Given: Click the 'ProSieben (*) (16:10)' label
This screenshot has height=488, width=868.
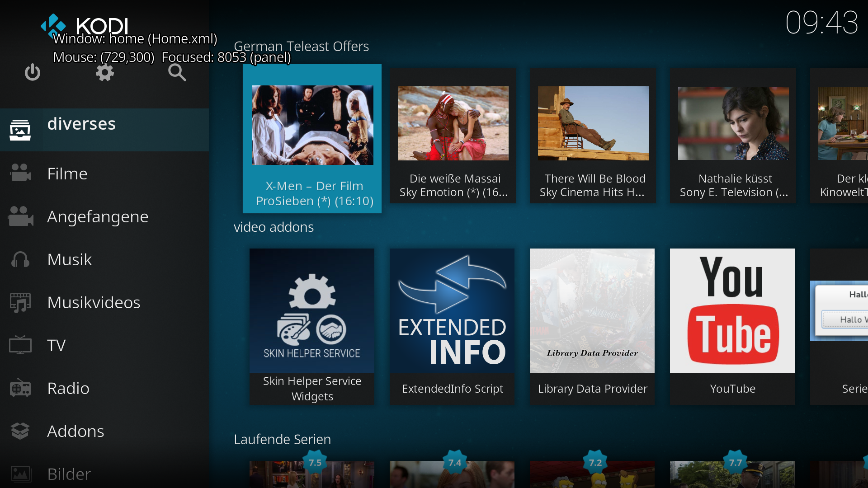Looking at the screenshot, I should [x=315, y=201].
